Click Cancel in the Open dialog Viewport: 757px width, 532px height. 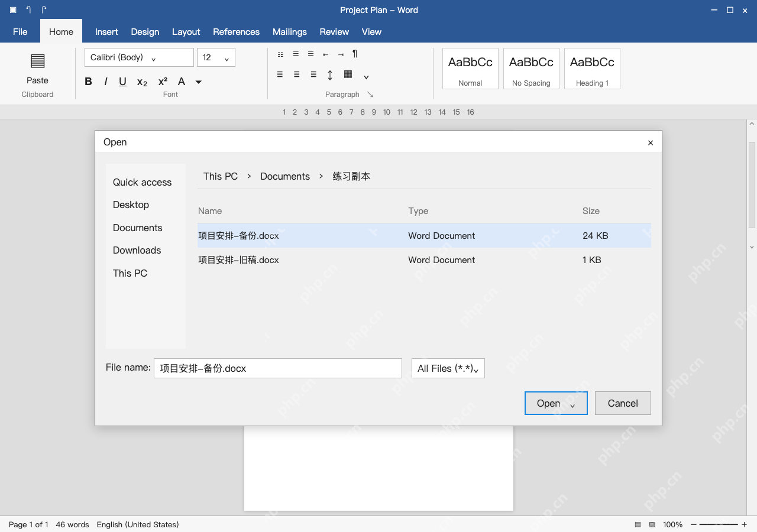point(623,403)
